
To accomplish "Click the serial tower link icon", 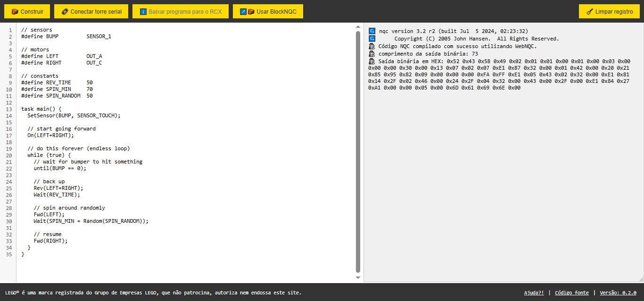I will pos(65,12).
